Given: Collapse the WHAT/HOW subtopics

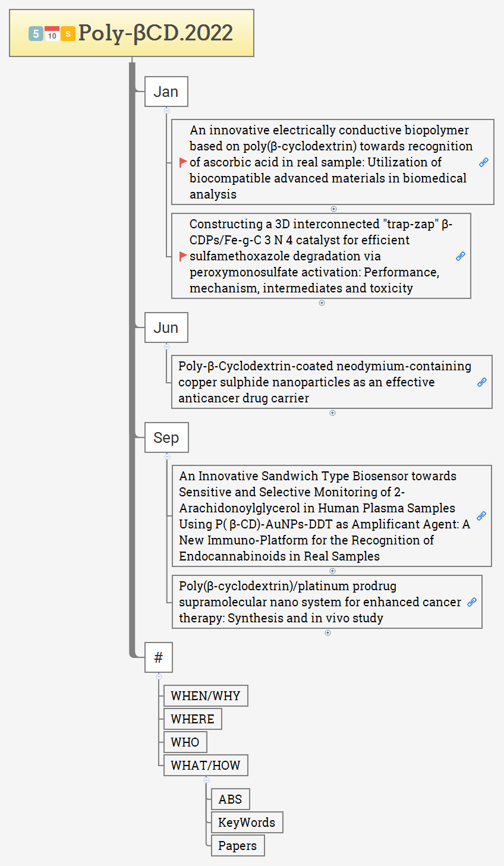Looking at the screenshot, I should click(206, 780).
